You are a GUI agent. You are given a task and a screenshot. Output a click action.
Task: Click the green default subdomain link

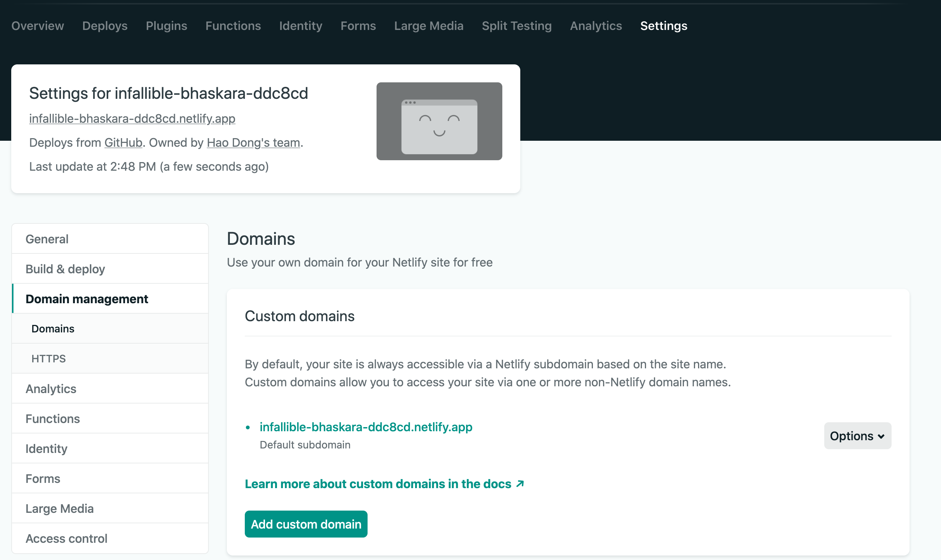(366, 427)
